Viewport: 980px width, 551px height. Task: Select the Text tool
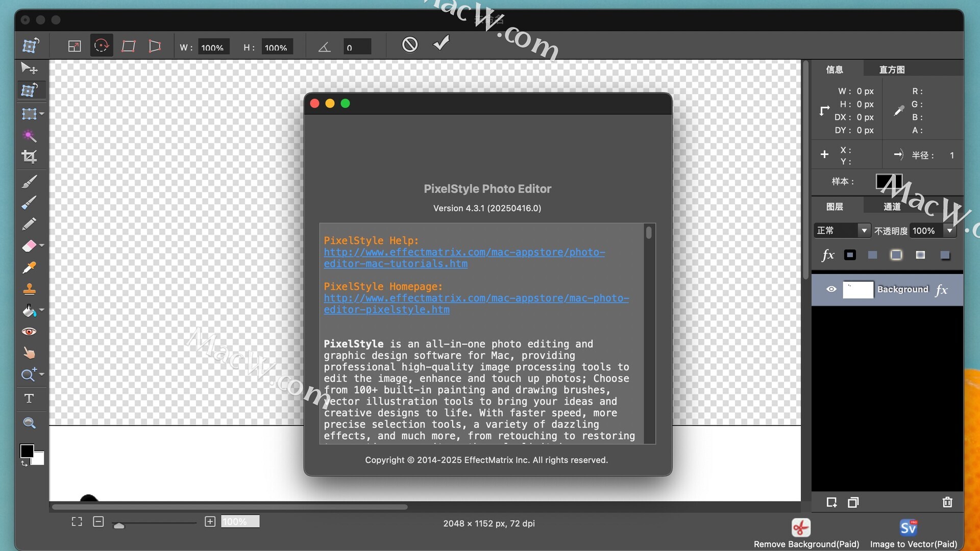29,398
